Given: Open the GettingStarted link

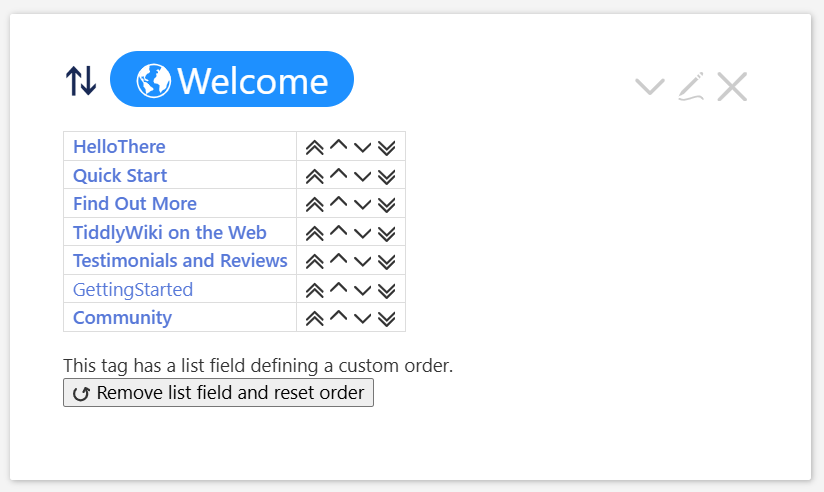Looking at the screenshot, I should pyautogui.click(x=133, y=290).
